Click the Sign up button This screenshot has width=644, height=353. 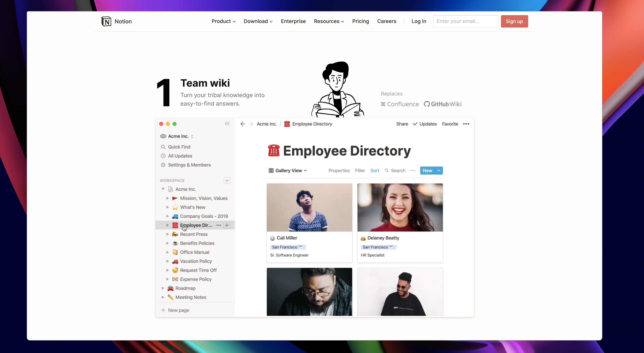(514, 21)
